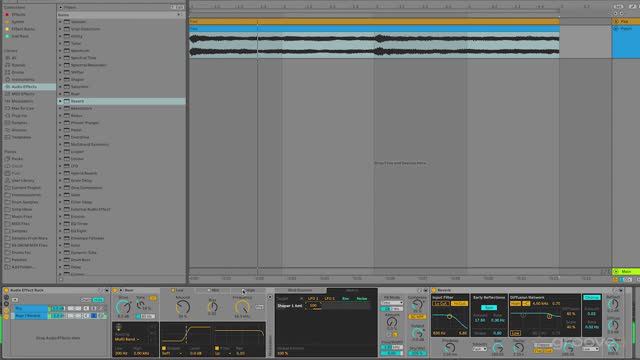Select the Dry chain in rack

(x=31, y=309)
